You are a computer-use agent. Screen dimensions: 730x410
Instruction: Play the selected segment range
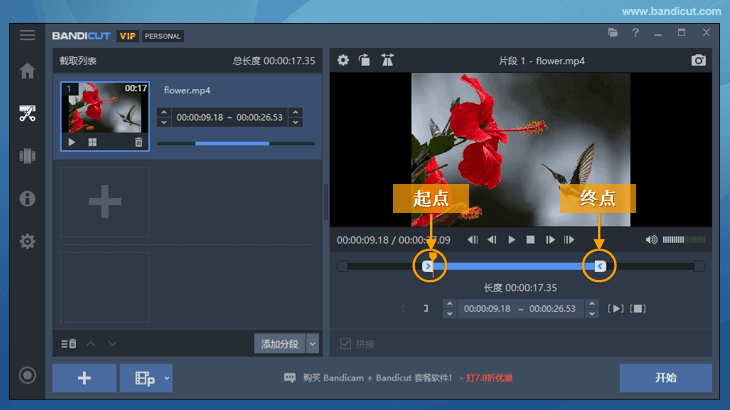point(615,309)
